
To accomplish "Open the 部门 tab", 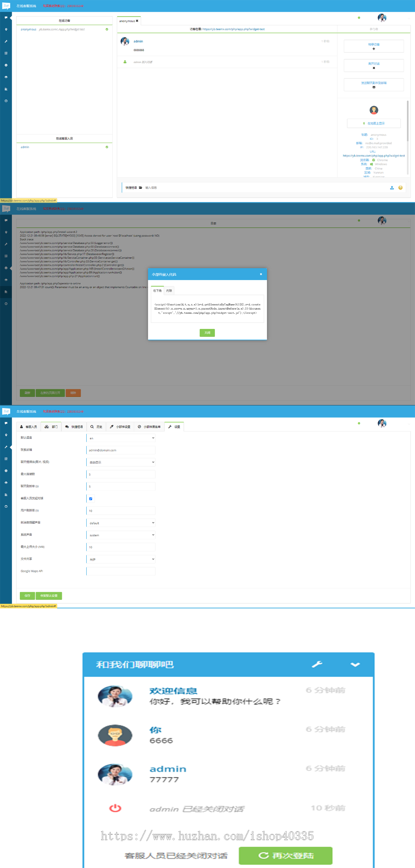I will tap(51, 427).
